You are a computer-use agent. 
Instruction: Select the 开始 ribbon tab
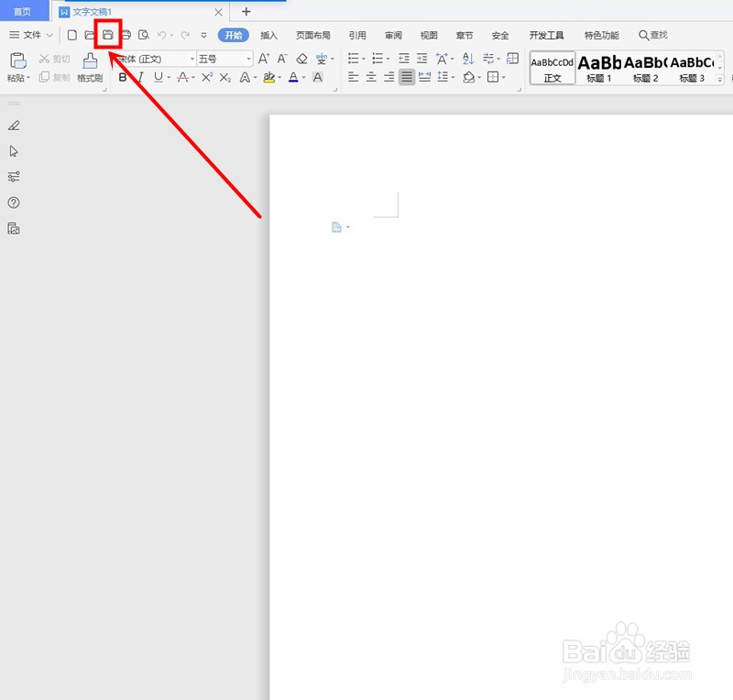click(234, 35)
